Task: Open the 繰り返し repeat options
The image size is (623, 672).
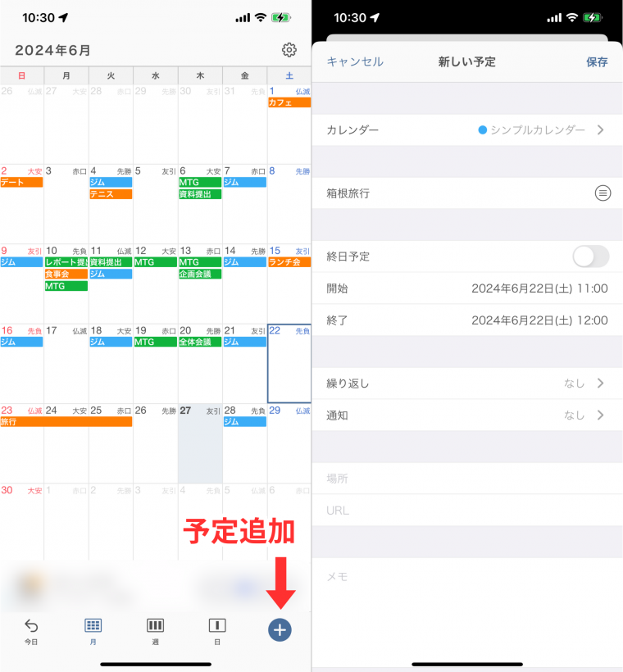Action: click(467, 384)
